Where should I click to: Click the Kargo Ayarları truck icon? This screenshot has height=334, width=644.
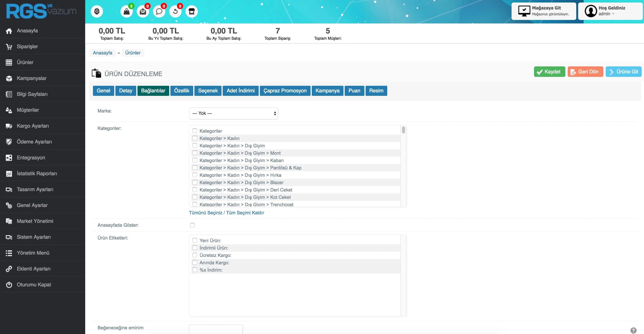[9, 126]
